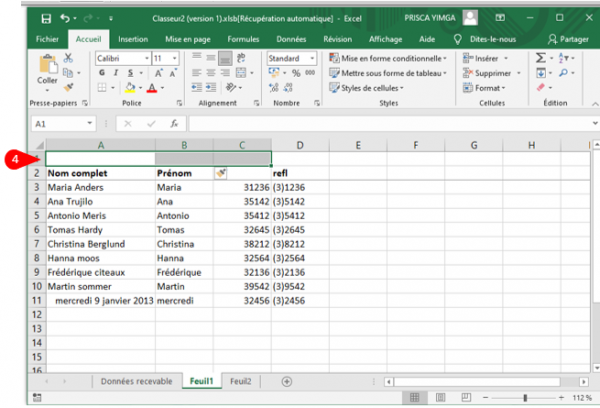Toggle bold G formatting

click(x=102, y=73)
